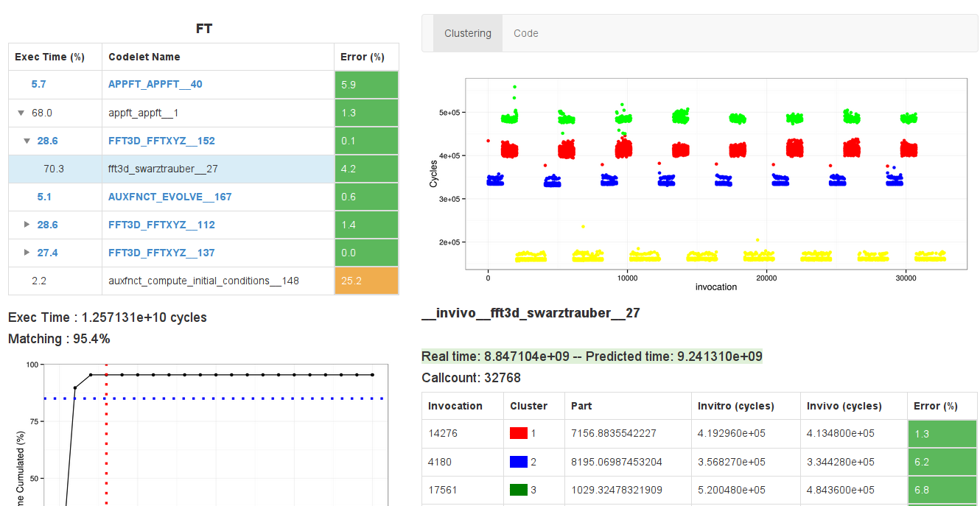
Task: Select the fft3d_swarztrauber__27 row
Action: coord(203,169)
